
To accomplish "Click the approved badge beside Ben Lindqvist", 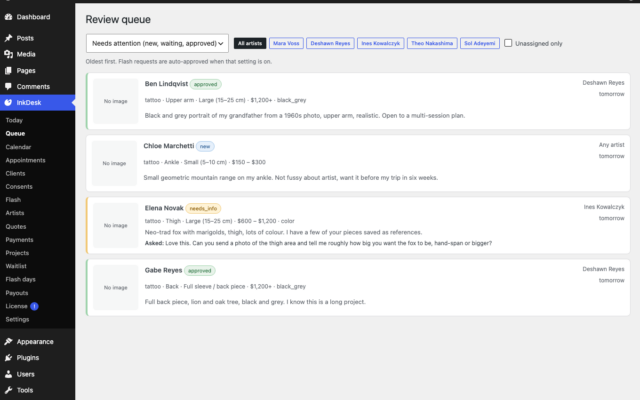I will click(206, 84).
